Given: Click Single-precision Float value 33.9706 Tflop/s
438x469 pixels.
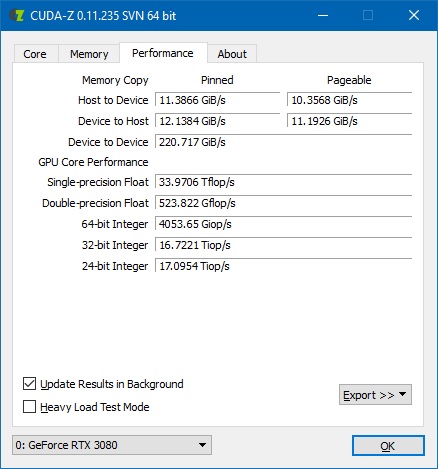Looking at the screenshot, I should 283,182.
